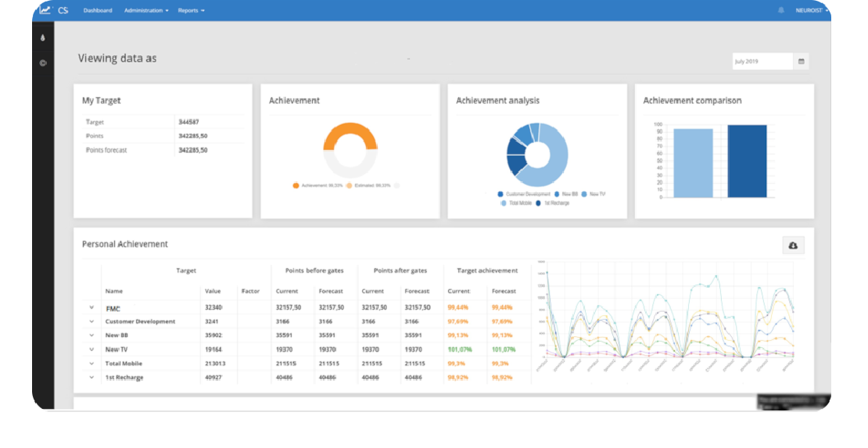Toggle 1st Recharge legend in Achievement analysis

[x=538, y=203]
